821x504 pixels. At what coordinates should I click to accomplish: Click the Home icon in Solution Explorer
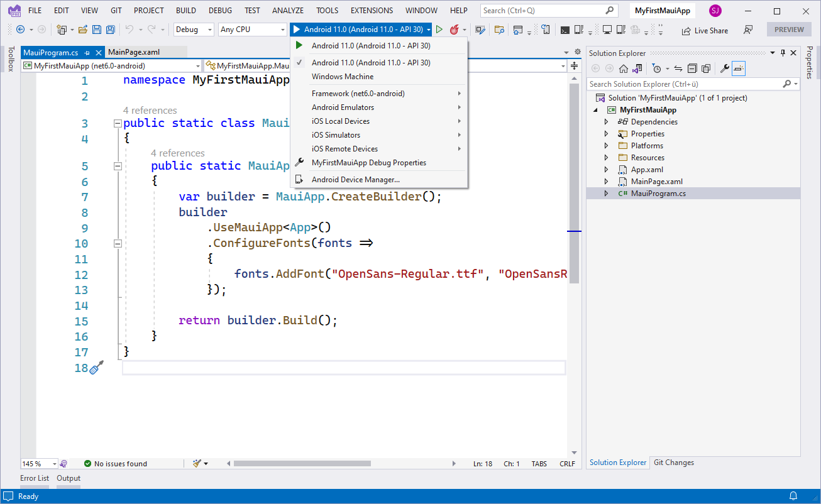(x=623, y=68)
